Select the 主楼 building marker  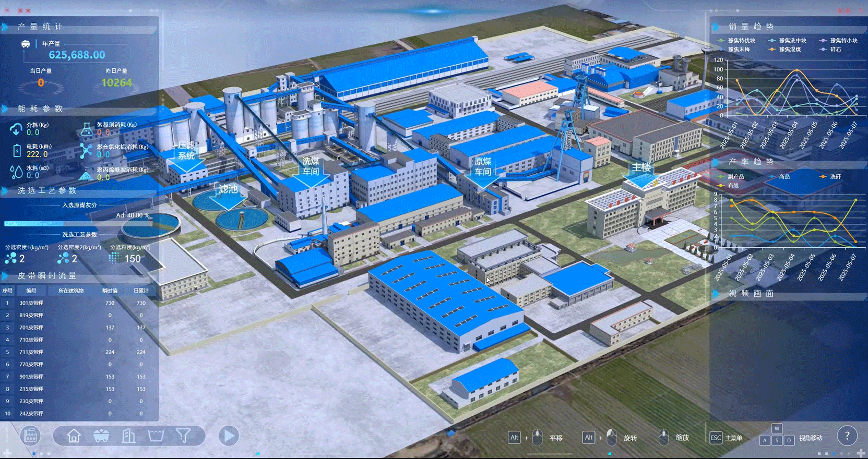(x=641, y=168)
